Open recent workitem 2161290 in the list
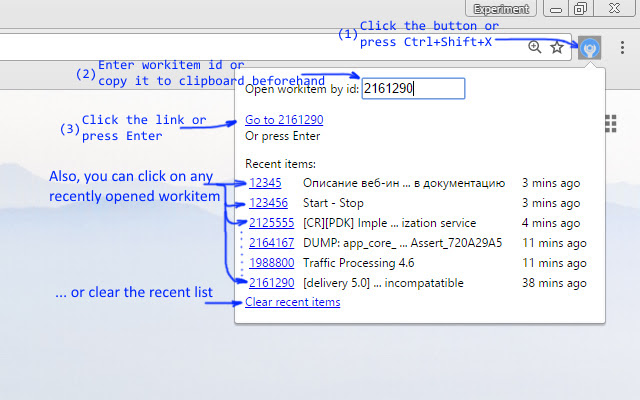 click(x=271, y=283)
